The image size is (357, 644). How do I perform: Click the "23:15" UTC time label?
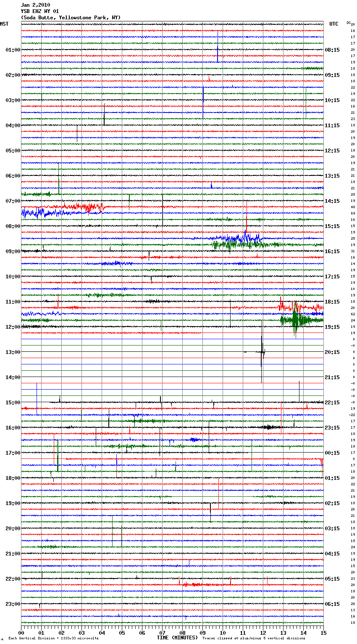tap(332, 428)
